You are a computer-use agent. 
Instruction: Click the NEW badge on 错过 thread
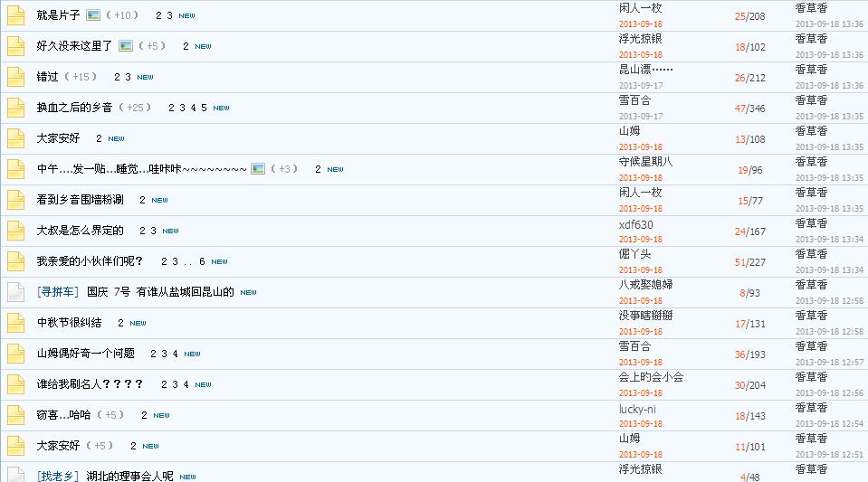145,77
